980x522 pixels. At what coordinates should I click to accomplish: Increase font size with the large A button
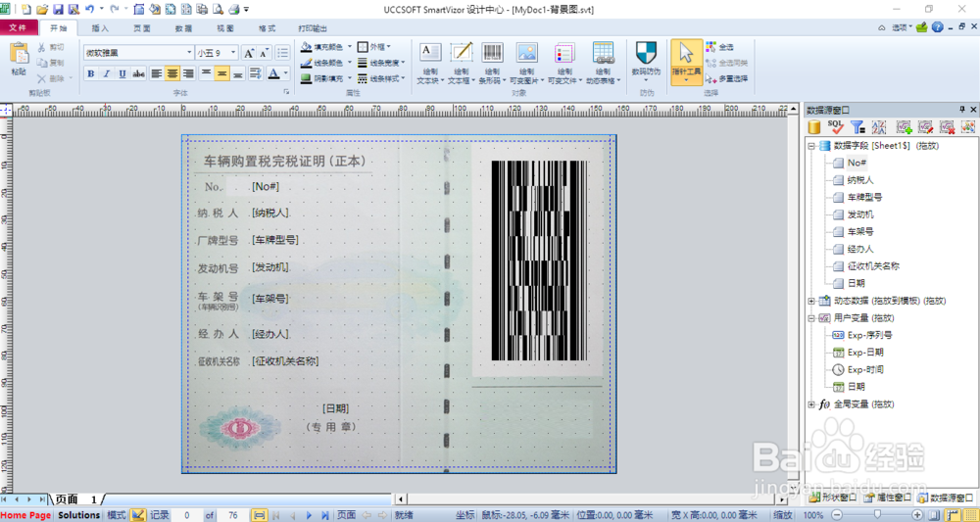coord(249,53)
